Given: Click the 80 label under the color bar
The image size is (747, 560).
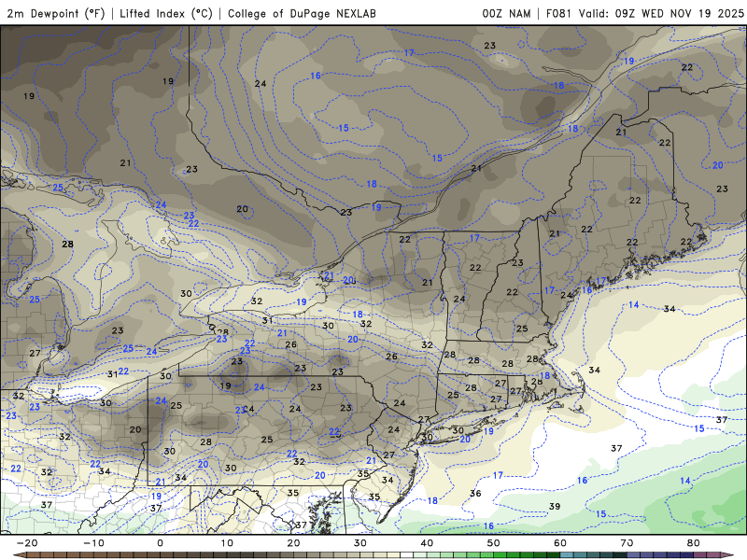Looking at the screenshot, I should pyautogui.click(x=694, y=543).
